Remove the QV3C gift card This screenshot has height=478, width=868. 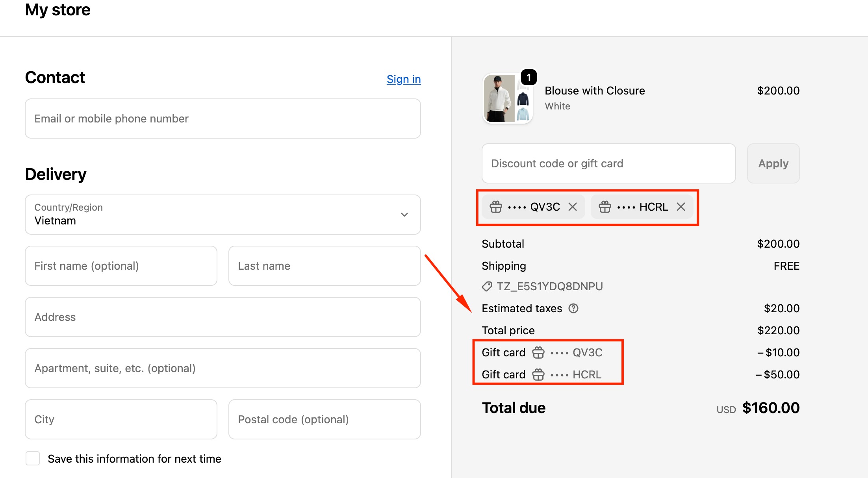tap(573, 207)
